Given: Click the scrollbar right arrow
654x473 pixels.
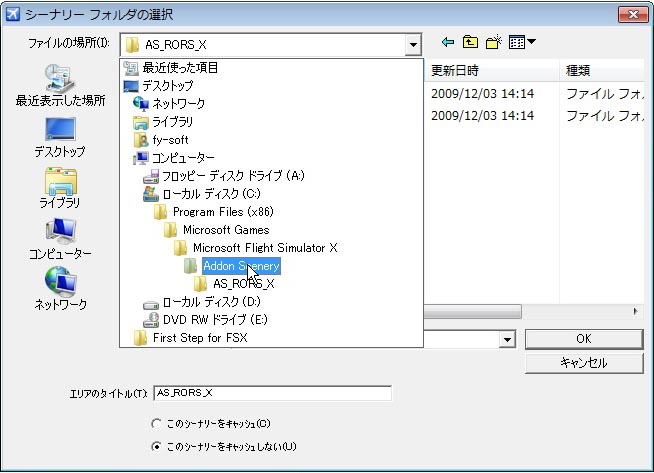Looking at the screenshot, I should click(635, 311).
